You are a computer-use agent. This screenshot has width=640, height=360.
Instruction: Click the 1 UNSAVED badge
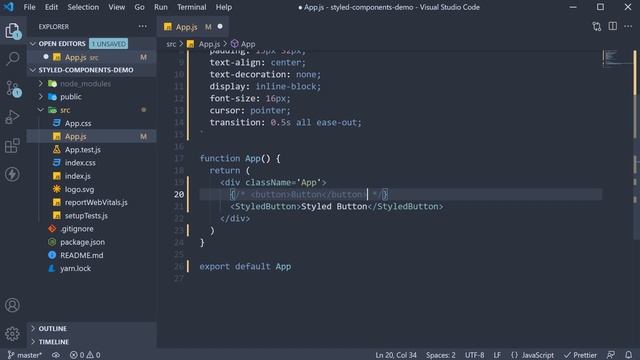point(109,44)
